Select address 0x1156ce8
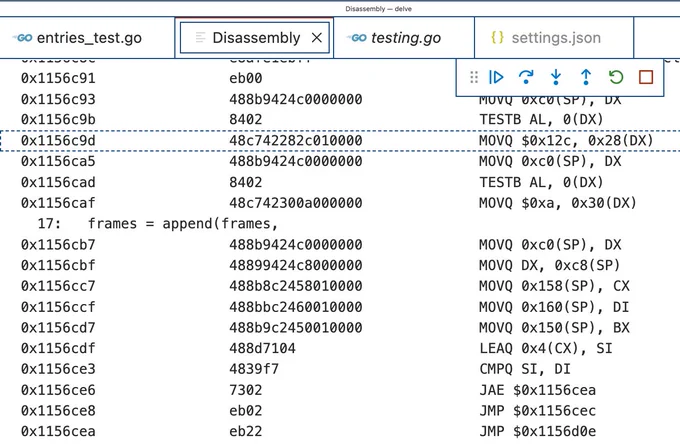The image size is (680, 445). pos(58,410)
